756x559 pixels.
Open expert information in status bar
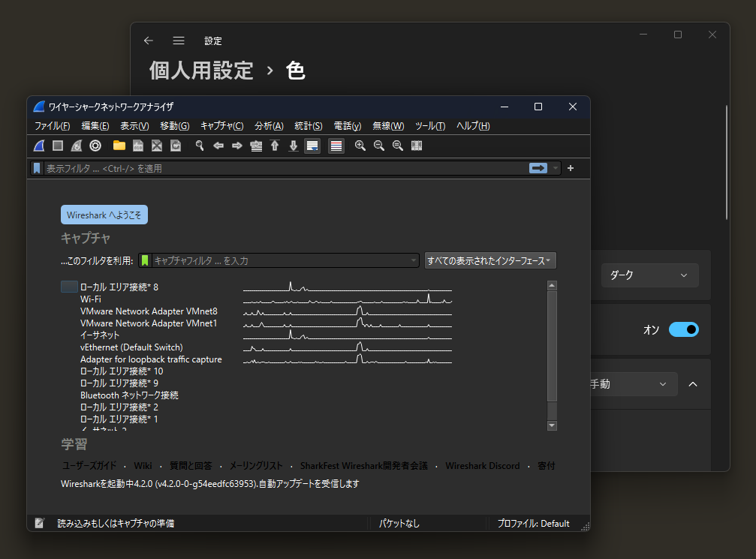pyautogui.click(x=40, y=523)
